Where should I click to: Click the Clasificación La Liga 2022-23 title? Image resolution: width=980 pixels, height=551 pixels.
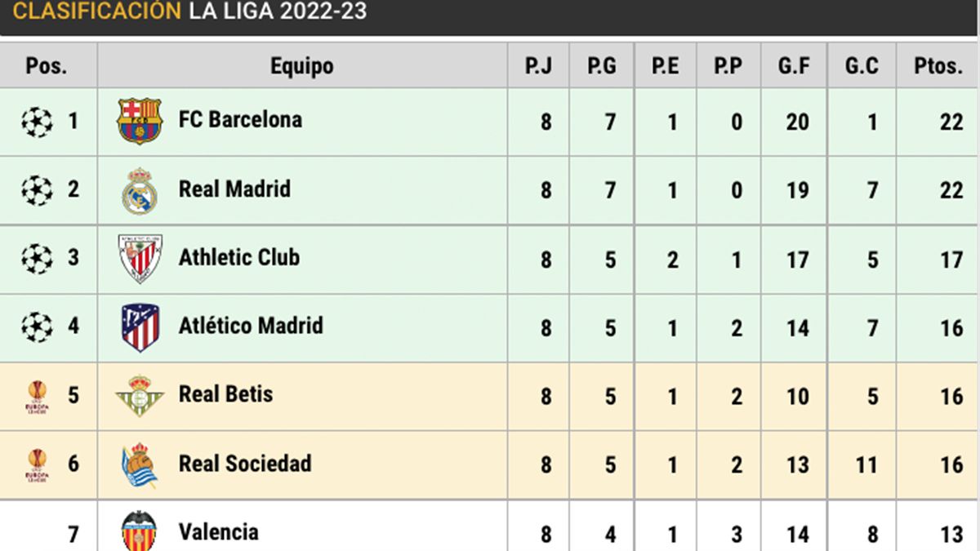(190, 11)
